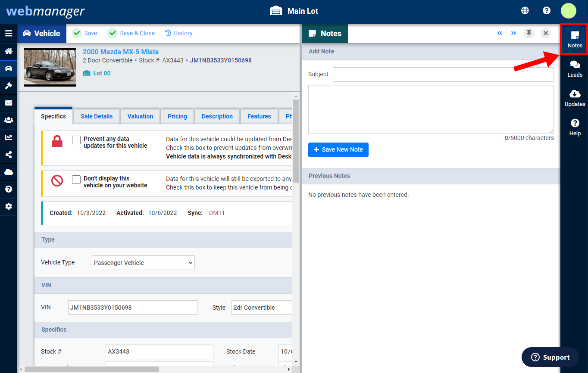Screen dimensions: 588x373
Task: Switch to the Valuation tab
Action: click(x=140, y=116)
